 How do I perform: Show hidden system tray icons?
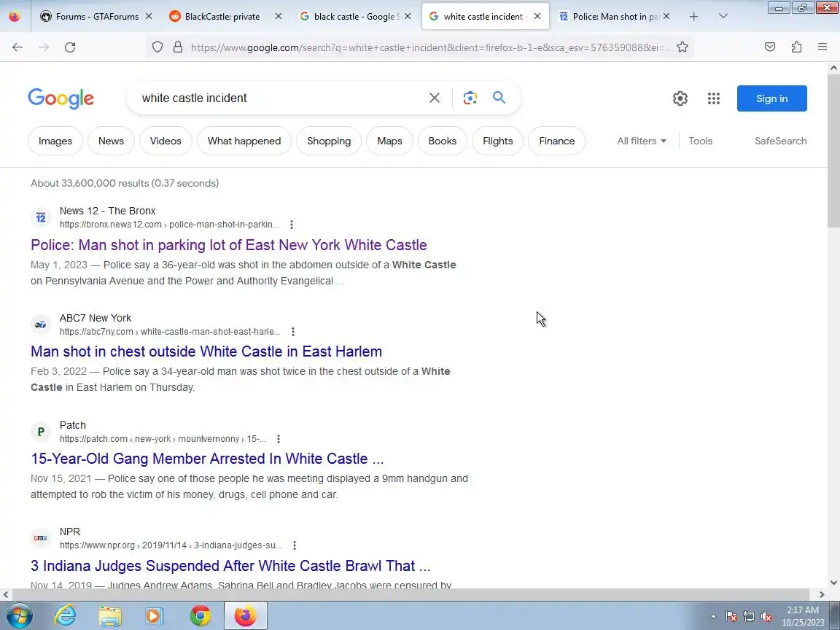tap(714, 617)
